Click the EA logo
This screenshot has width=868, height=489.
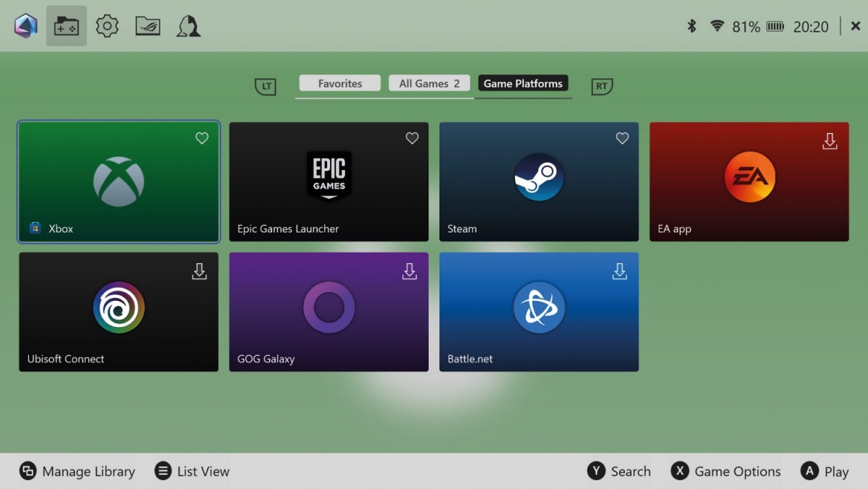749,177
